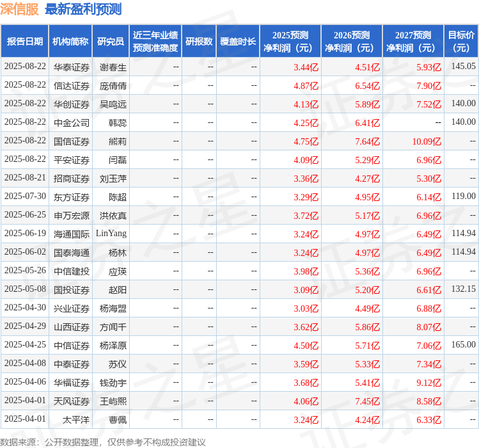Viewport: 479px width, 448px height.
Task: Open the 中金公司 institution entry
Action: [x=71, y=122]
